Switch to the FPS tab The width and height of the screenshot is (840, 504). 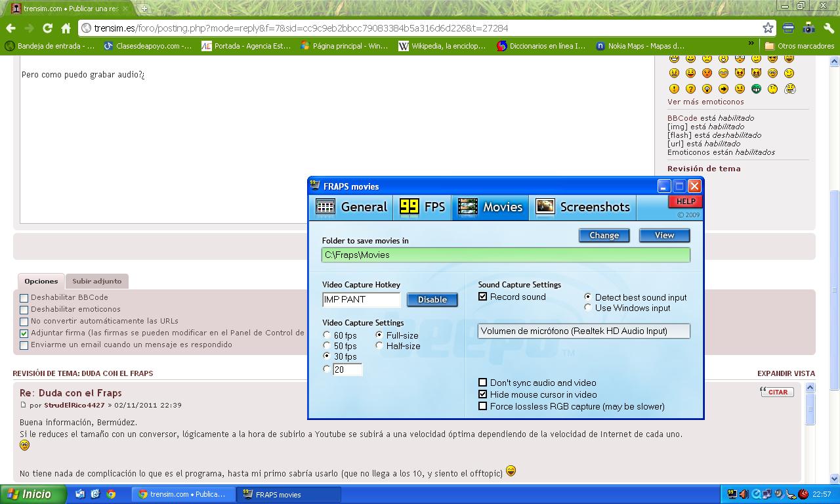pos(423,207)
